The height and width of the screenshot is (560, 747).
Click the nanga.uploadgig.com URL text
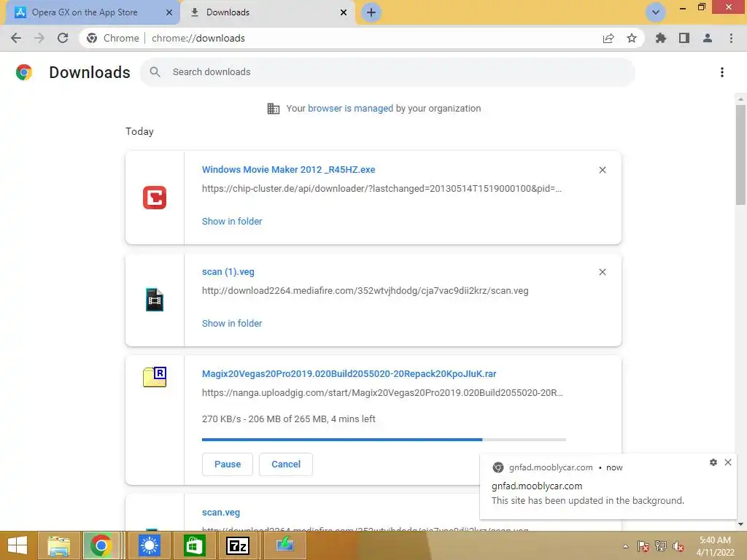pos(382,393)
